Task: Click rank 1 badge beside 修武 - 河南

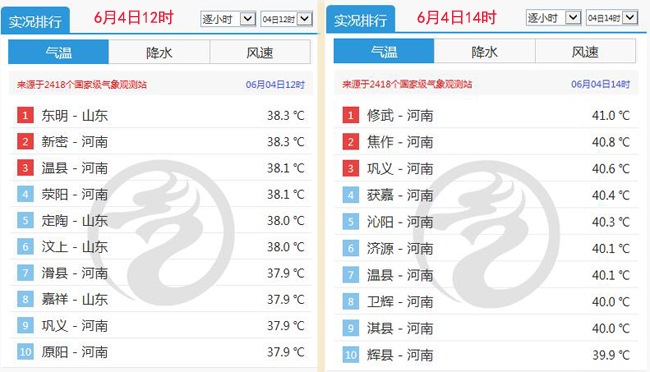Action: [x=350, y=115]
